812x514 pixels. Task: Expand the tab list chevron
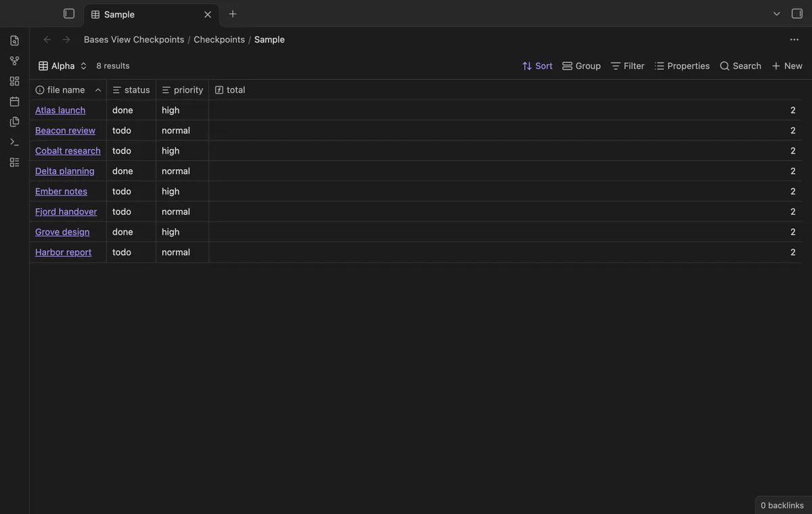click(x=777, y=14)
